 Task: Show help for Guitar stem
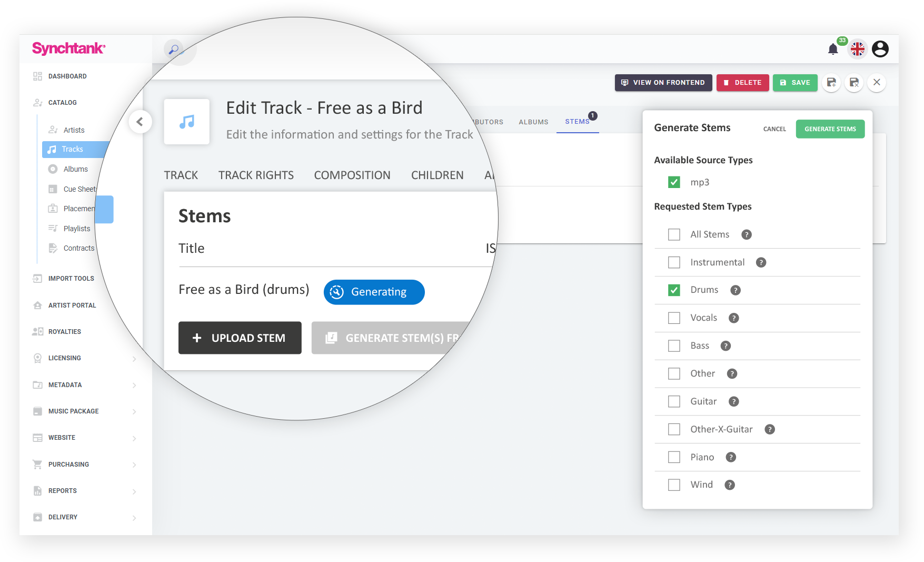[x=734, y=402]
